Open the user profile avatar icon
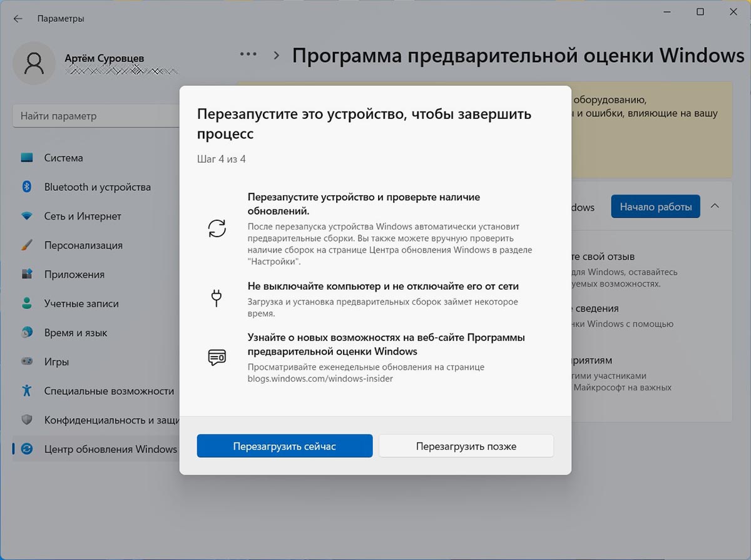This screenshot has height=560, width=751. [34, 63]
